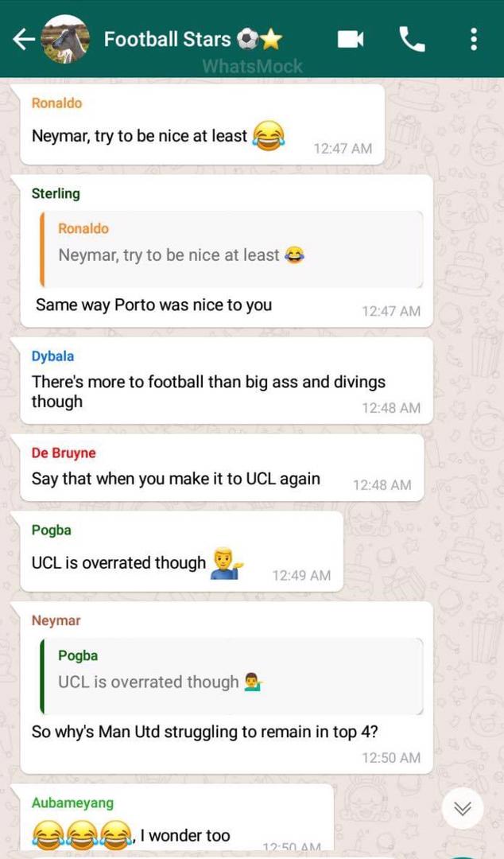Tap the back arrow icon

[x=24, y=40]
